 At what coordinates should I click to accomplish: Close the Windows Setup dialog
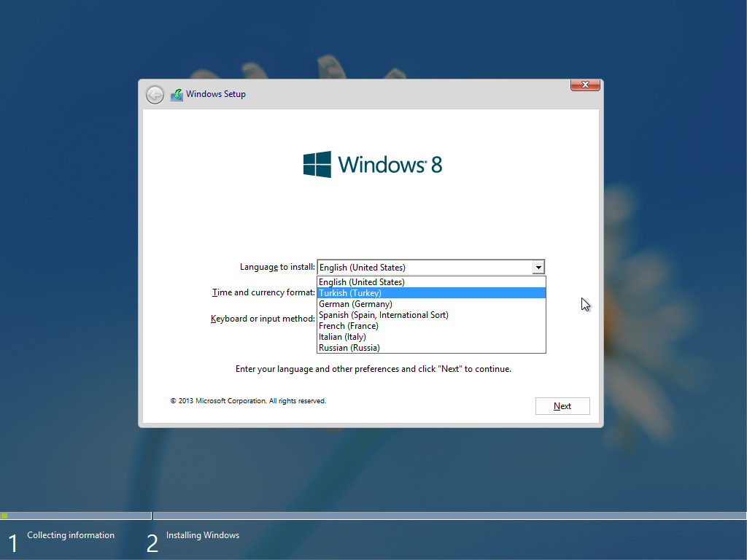click(x=585, y=85)
